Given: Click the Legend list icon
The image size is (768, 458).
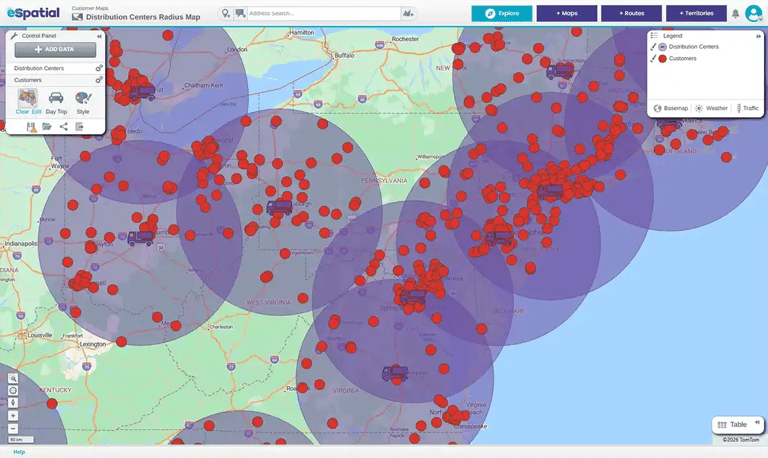Looking at the screenshot, I should (x=654, y=36).
